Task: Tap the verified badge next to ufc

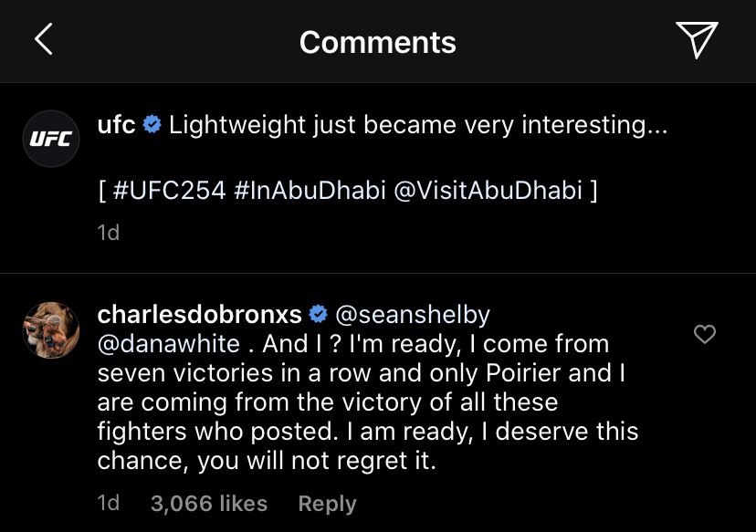Action: coord(152,126)
